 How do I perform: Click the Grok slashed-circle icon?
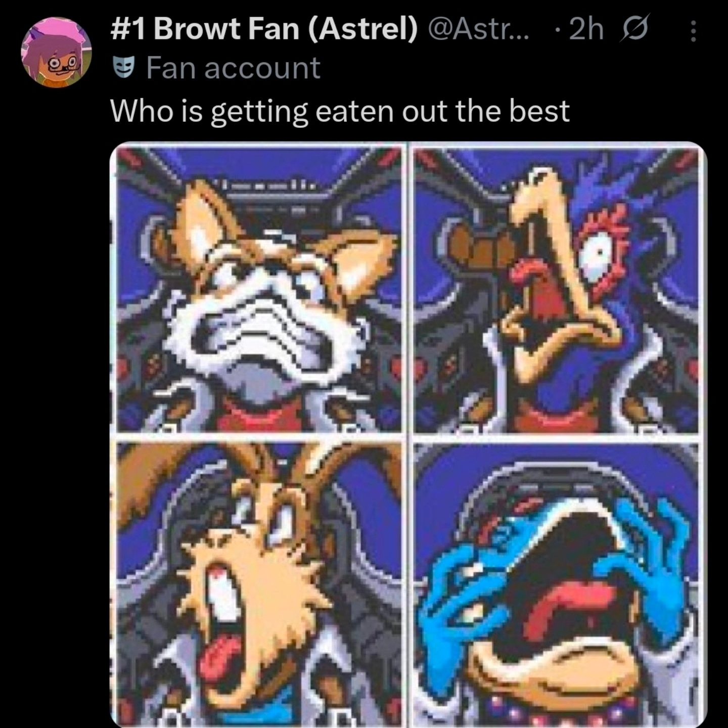639,30
